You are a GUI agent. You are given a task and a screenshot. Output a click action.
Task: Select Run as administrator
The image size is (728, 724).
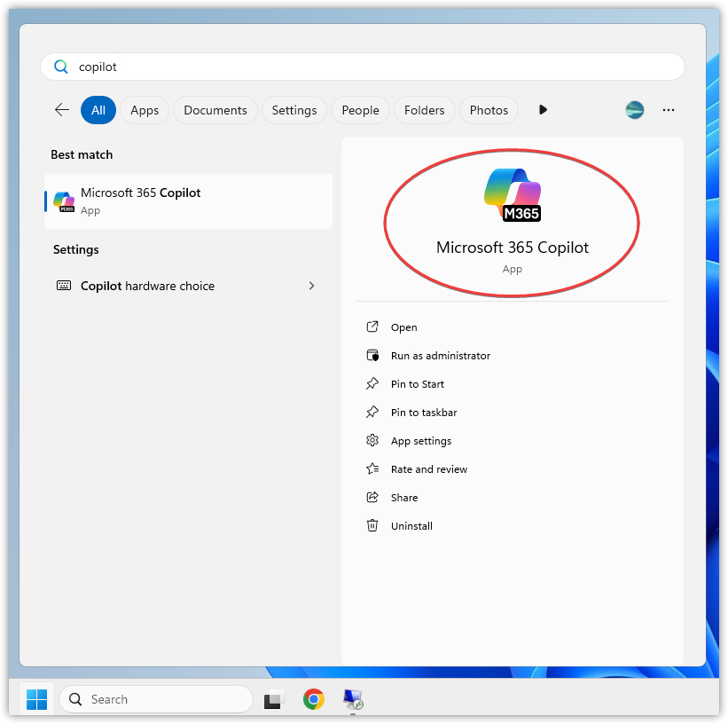441,356
